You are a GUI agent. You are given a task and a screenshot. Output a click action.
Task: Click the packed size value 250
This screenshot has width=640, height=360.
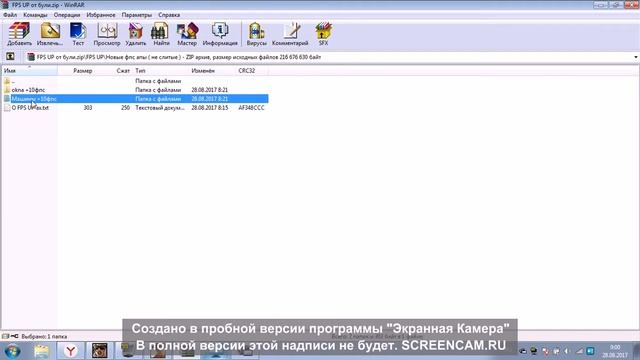pyautogui.click(x=125, y=108)
